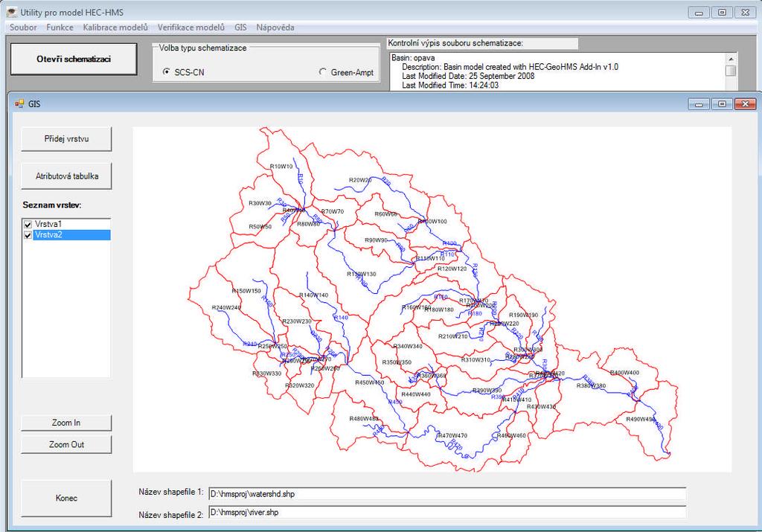Close the GIS window
Screen dimensions: 762x532
(x=745, y=104)
